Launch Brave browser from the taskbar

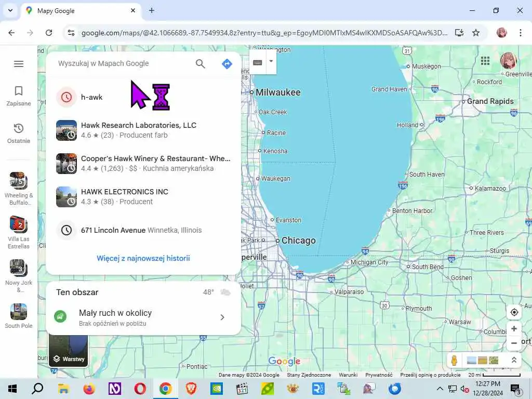click(191, 389)
